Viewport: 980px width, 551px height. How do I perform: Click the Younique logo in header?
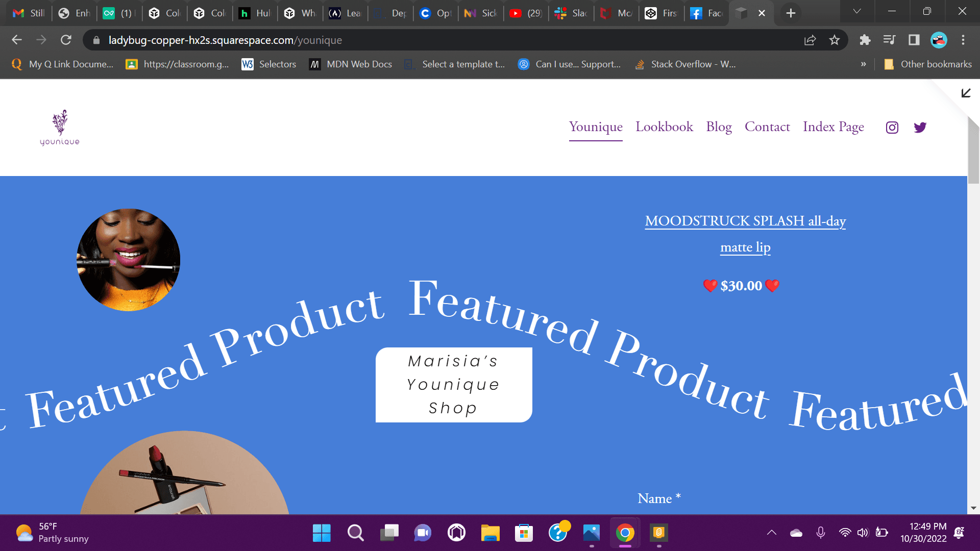60,128
